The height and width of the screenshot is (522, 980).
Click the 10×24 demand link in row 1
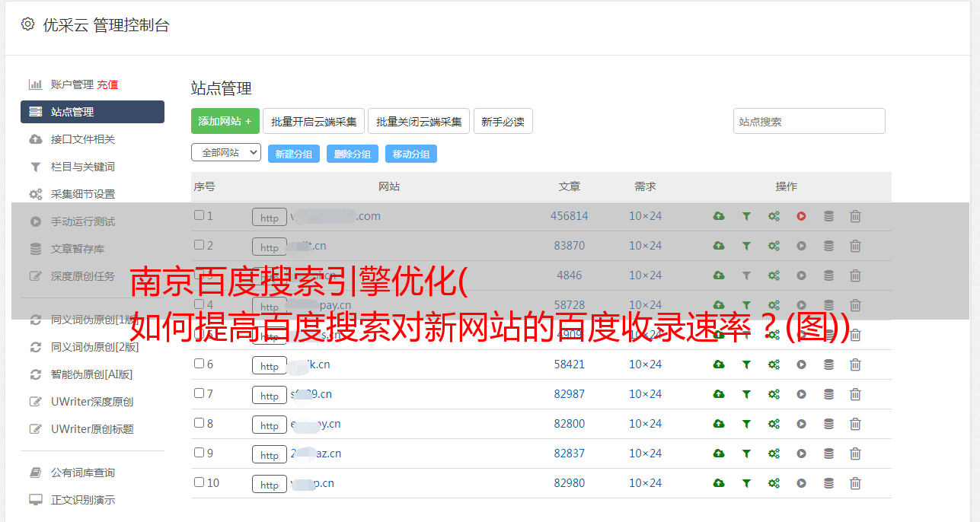click(645, 216)
